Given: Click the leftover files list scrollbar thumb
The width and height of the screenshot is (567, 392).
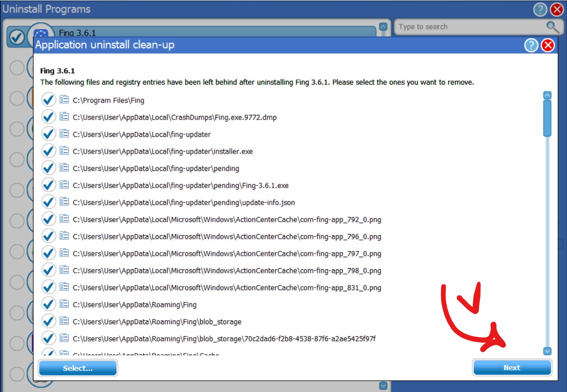Looking at the screenshot, I should coord(547,118).
